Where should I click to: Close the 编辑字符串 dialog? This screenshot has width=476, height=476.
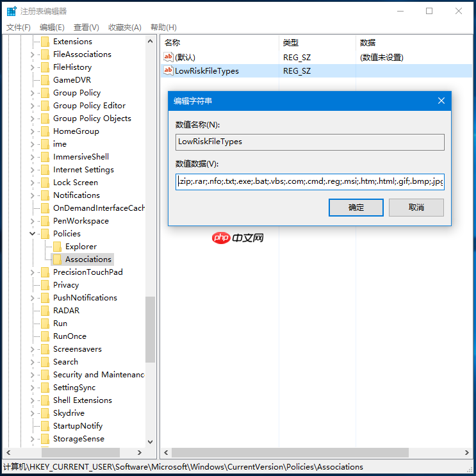click(x=441, y=101)
